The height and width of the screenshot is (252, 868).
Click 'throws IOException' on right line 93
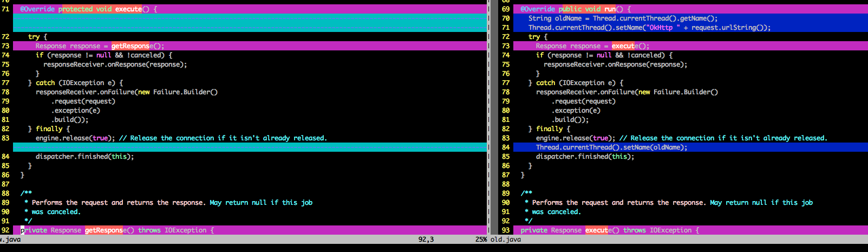coord(657,230)
